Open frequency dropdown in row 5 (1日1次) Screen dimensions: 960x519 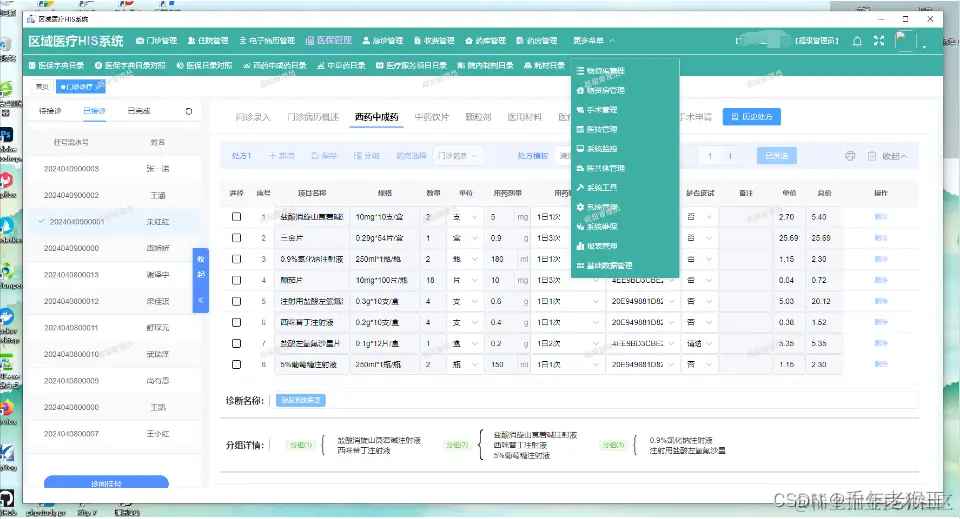click(x=568, y=301)
